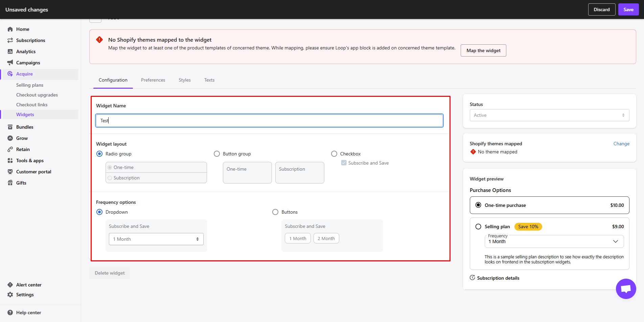This screenshot has height=322, width=644.
Task: Open the chat support bubble
Action: click(x=626, y=289)
